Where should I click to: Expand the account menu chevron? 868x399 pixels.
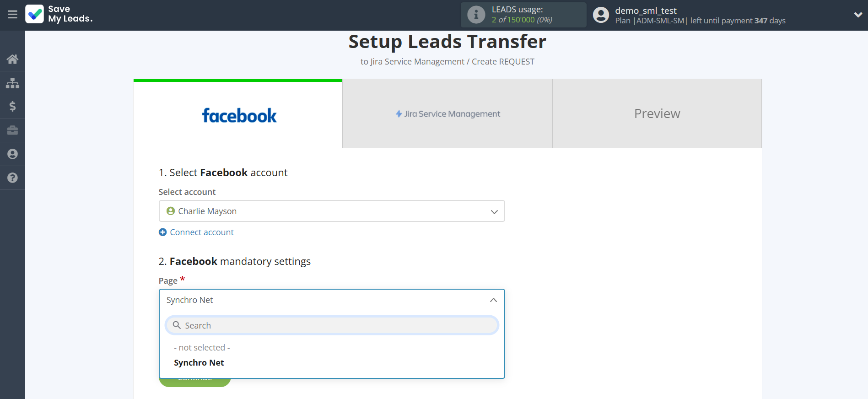click(858, 15)
